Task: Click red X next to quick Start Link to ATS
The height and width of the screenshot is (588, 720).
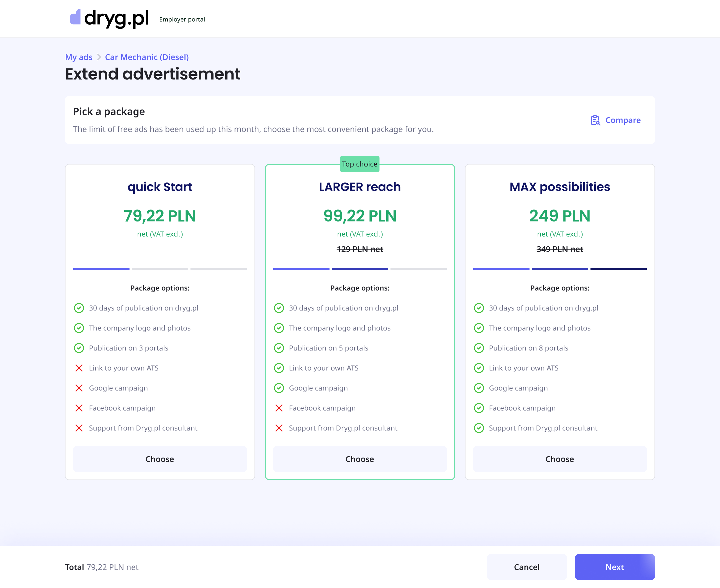Action: pyautogui.click(x=79, y=368)
